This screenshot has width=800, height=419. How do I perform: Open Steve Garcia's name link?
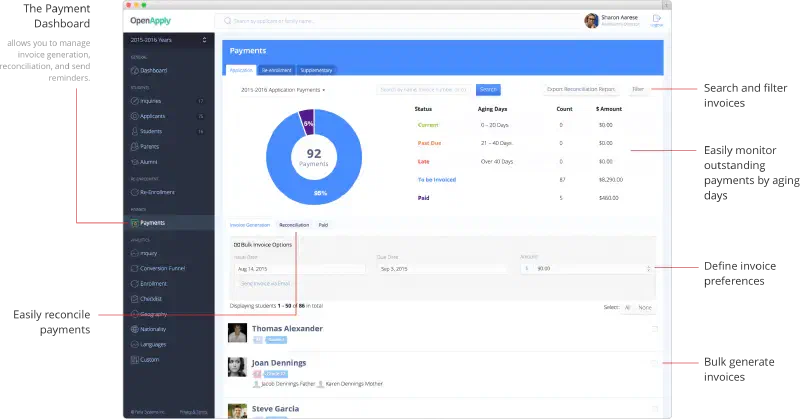coord(276,409)
